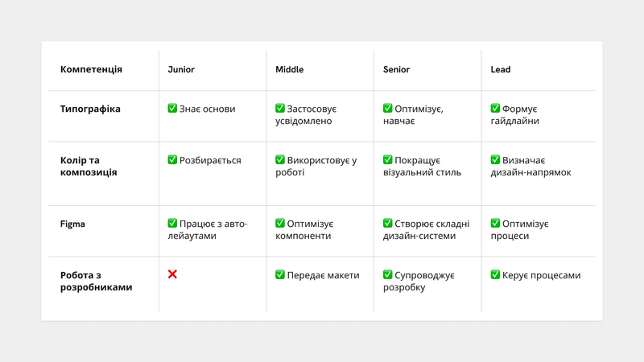Click the checkmark beside Покращує візуальний стиль

(x=388, y=159)
